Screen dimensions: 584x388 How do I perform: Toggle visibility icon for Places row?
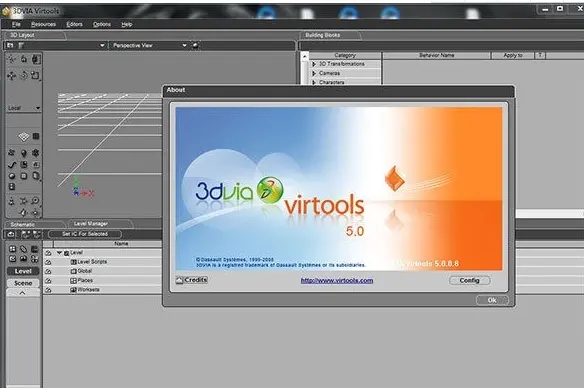[x=48, y=281]
